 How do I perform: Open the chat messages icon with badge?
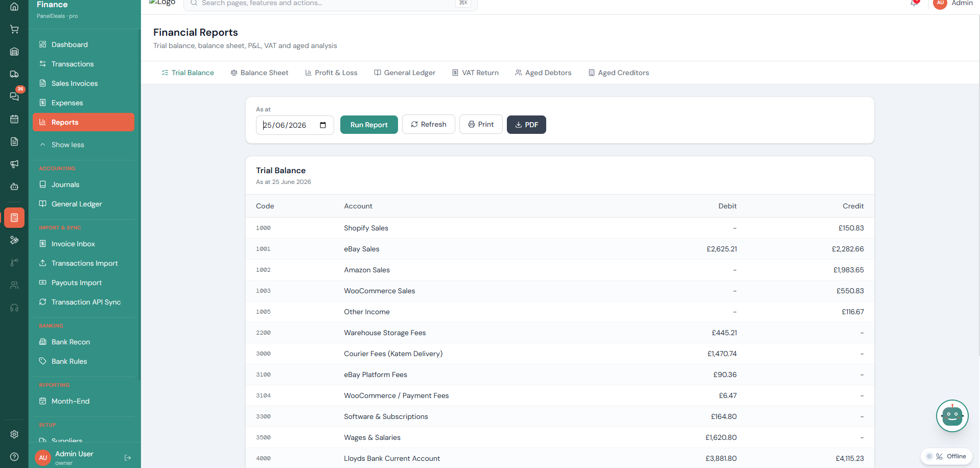point(14,97)
